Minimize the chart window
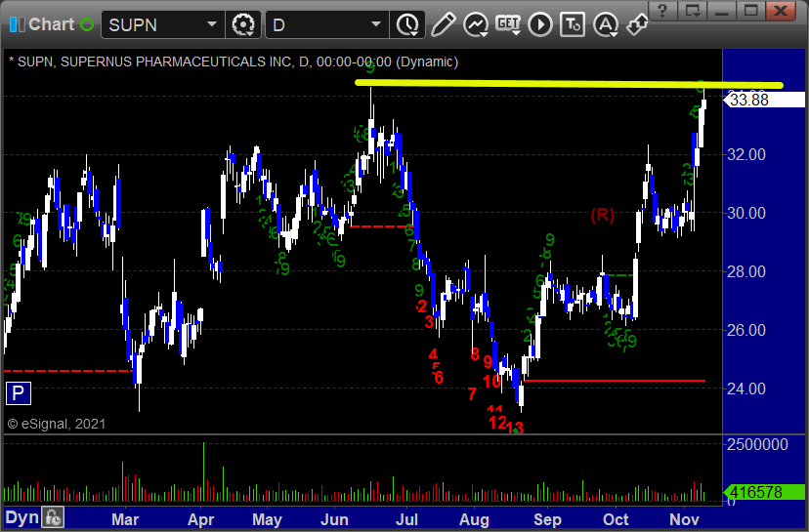Image resolution: width=809 pixels, height=532 pixels. click(x=722, y=11)
